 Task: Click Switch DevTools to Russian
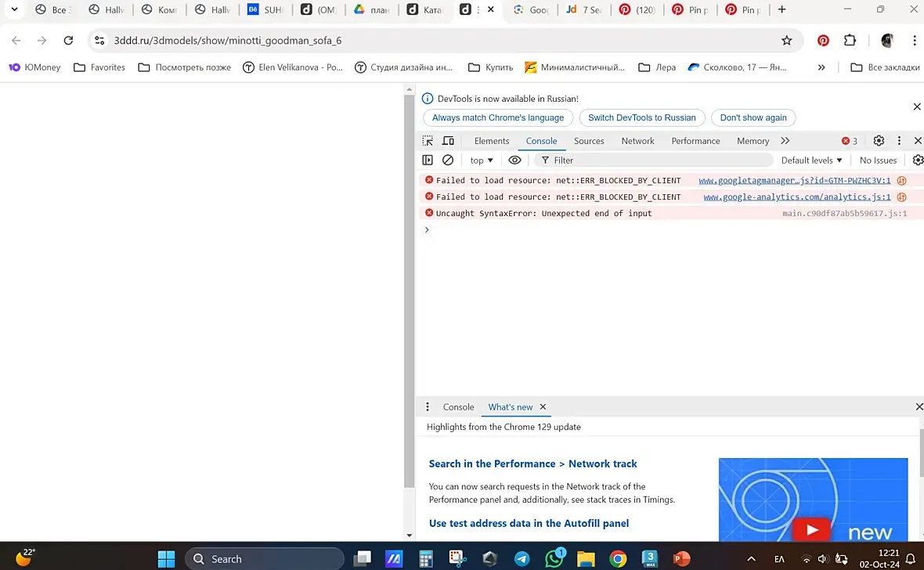point(642,117)
